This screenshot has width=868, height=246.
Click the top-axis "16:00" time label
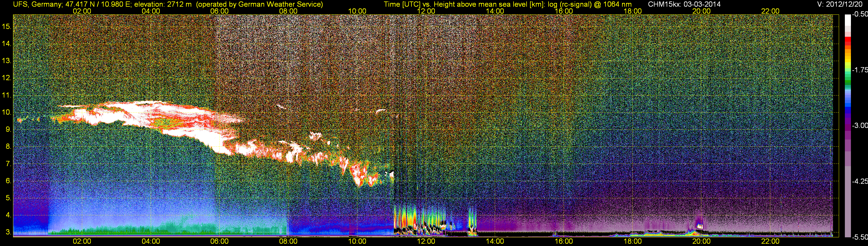pyautogui.click(x=564, y=11)
